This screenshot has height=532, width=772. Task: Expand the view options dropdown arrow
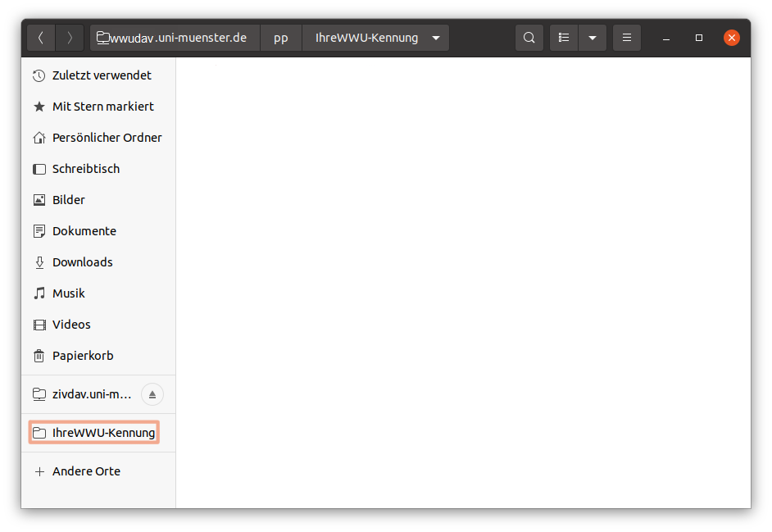pyautogui.click(x=593, y=38)
